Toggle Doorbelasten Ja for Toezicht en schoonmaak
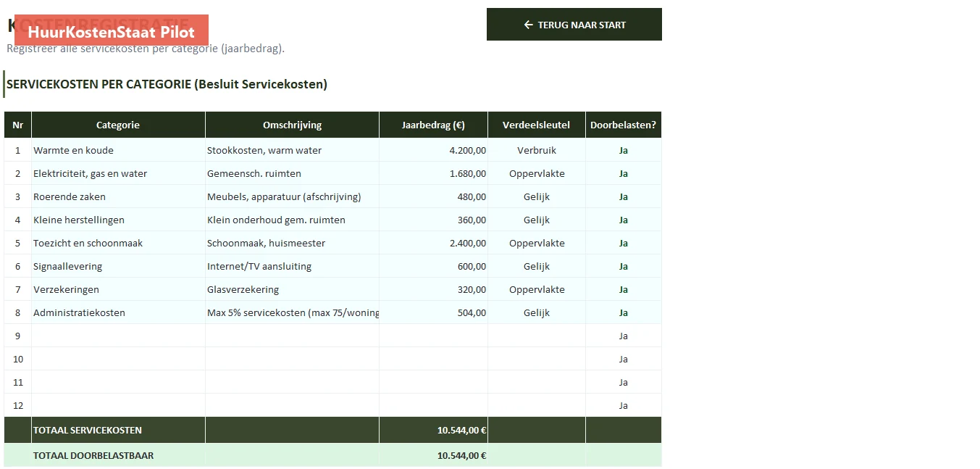 click(x=624, y=243)
